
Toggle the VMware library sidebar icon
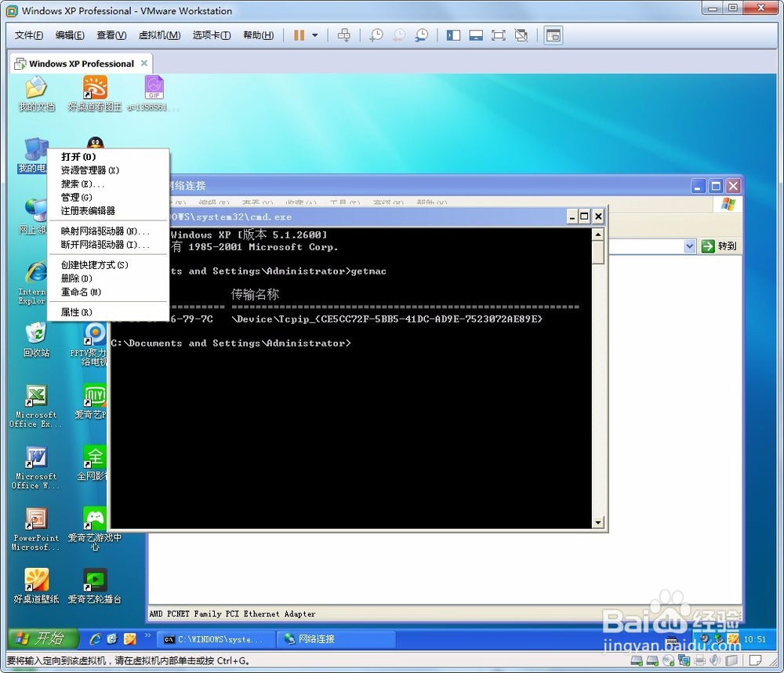pos(453,35)
